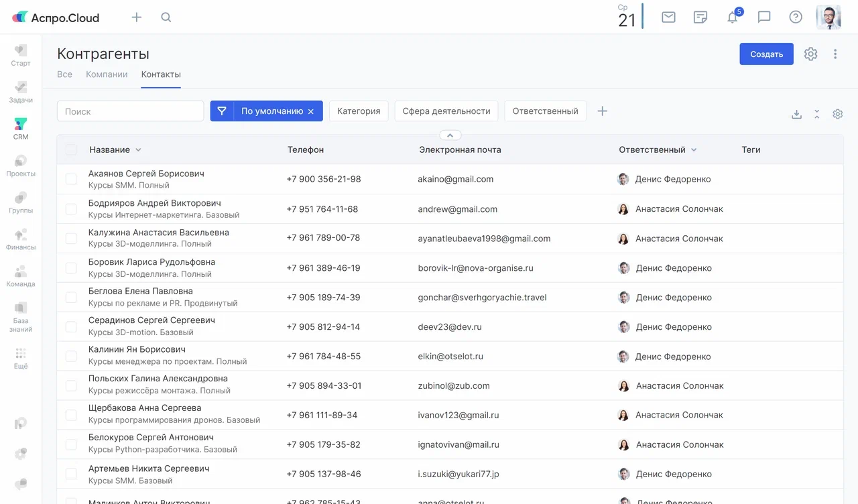Remove the По умолчанию filter

tap(311, 112)
